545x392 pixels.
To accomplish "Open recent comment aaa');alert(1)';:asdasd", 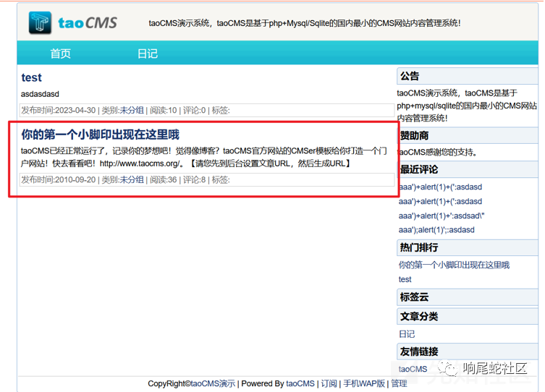I will click(x=436, y=230).
